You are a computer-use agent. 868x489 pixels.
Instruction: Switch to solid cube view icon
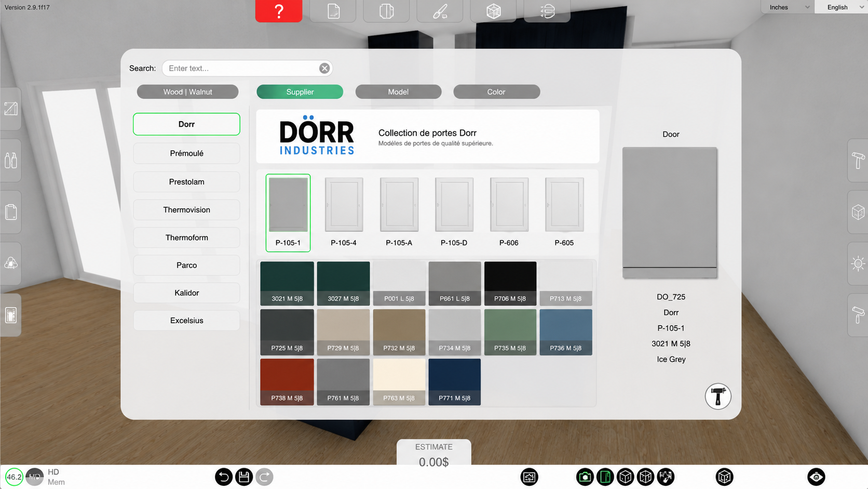(626, 477)
